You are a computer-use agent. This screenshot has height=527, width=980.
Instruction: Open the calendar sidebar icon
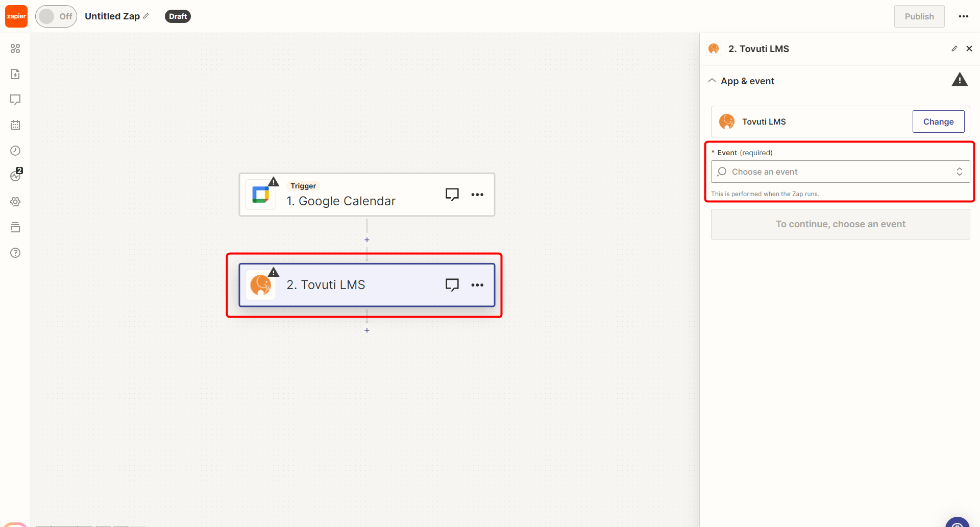point(15,125)
